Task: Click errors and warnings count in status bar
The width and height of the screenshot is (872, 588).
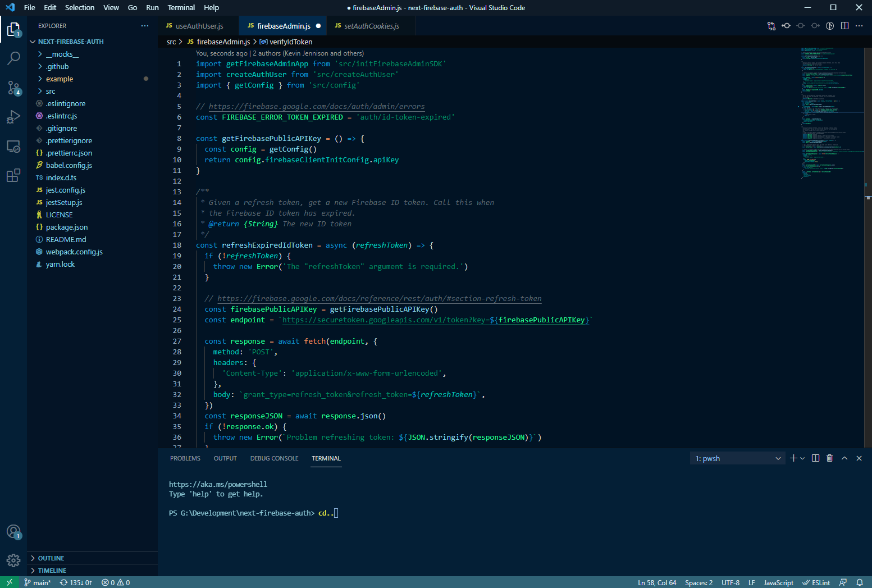Action: click(x=116, y=582)
